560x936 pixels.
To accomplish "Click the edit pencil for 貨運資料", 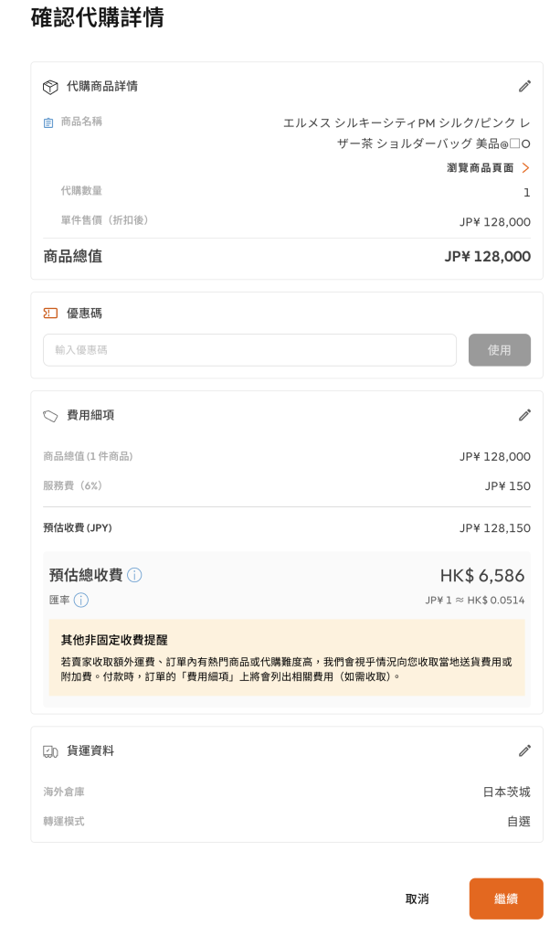I will [x=524, y=750].
